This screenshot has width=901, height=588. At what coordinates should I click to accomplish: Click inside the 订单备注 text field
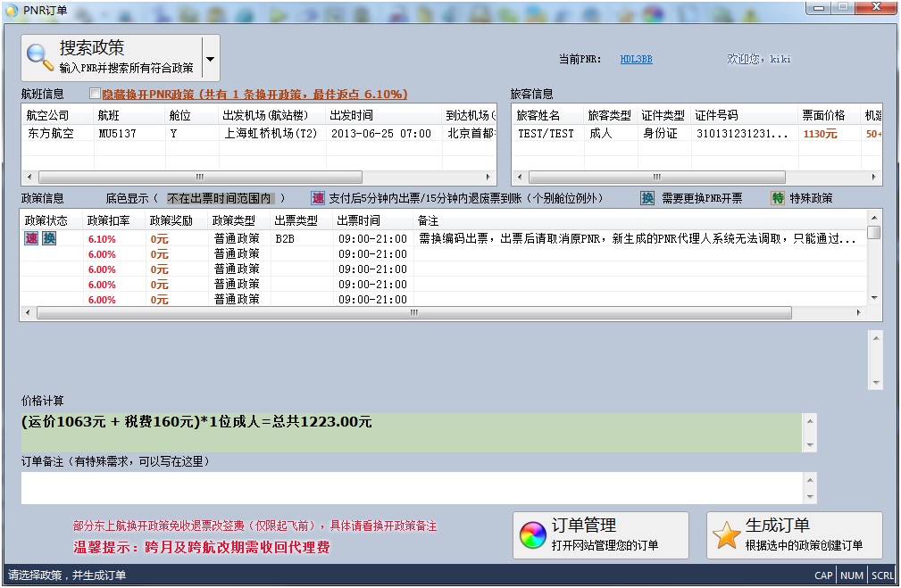(x=411, y=487)
